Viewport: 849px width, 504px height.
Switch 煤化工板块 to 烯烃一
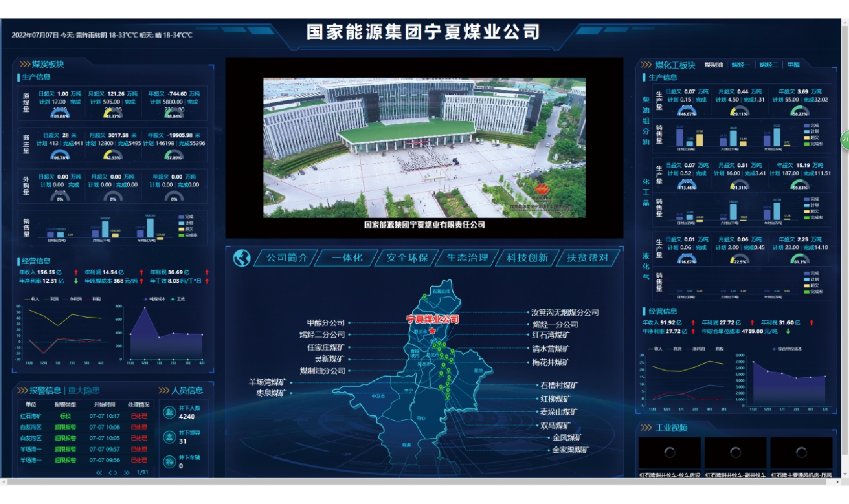[741, 65]
